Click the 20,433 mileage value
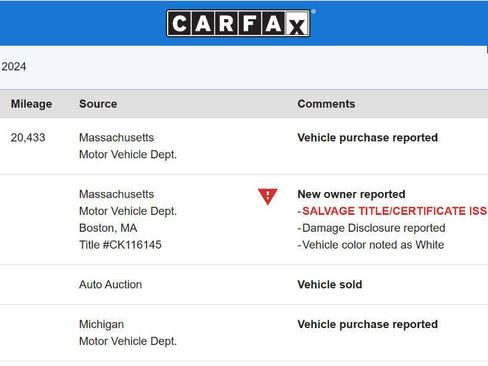488x366 pixels. coord(28,138)
